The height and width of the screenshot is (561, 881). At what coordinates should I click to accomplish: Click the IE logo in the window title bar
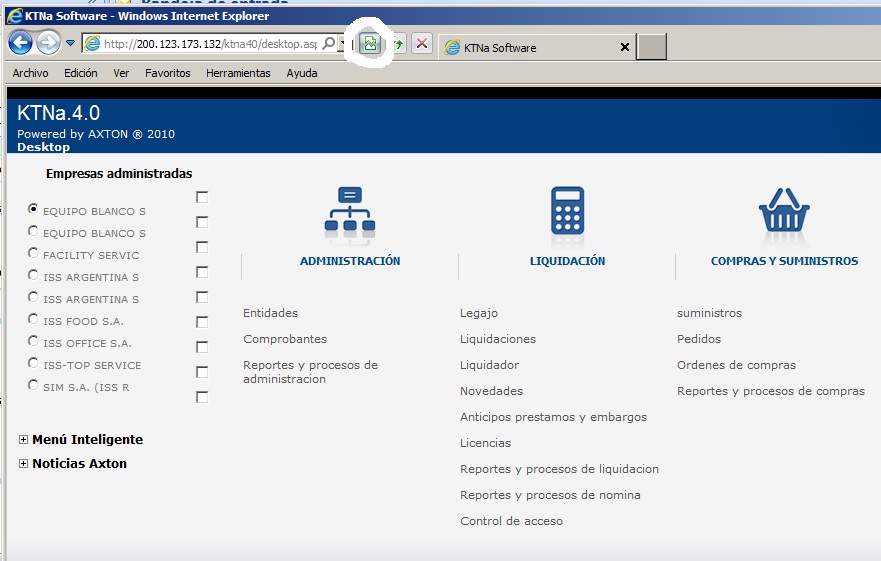pyautogui.click(x=15, y=16)
